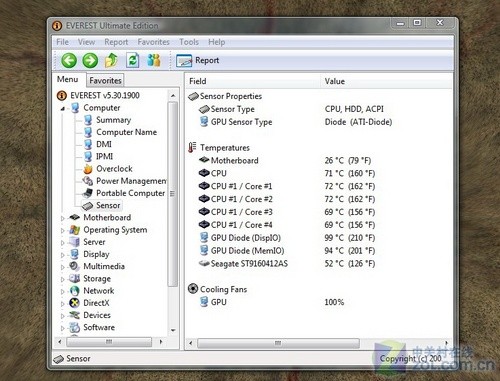Select the Motherboard temperature row
The image size is (500, 381).
tap(285, 160)
